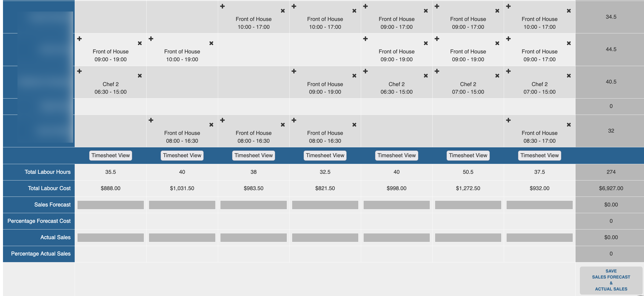Select the Actual Sales field below $1,272.50
This screenshot has height=296, width=644.
(x=468, y=237)
